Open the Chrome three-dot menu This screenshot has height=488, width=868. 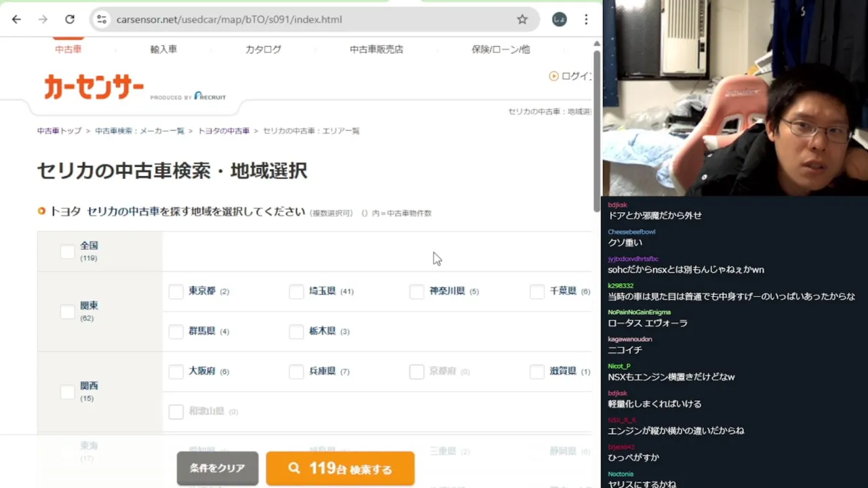point(586,20)
